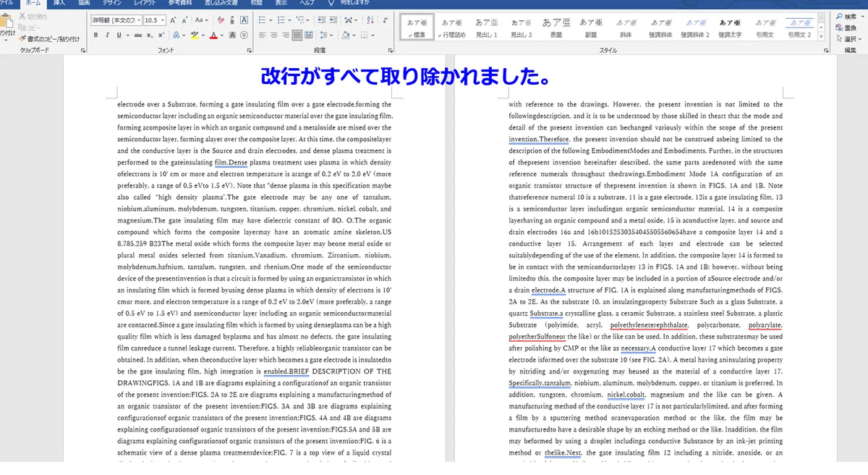Image resolution: width=868 pixels, height=475 pixels.
Task: Expand the styles gallery more button
Action: point(822,36)
